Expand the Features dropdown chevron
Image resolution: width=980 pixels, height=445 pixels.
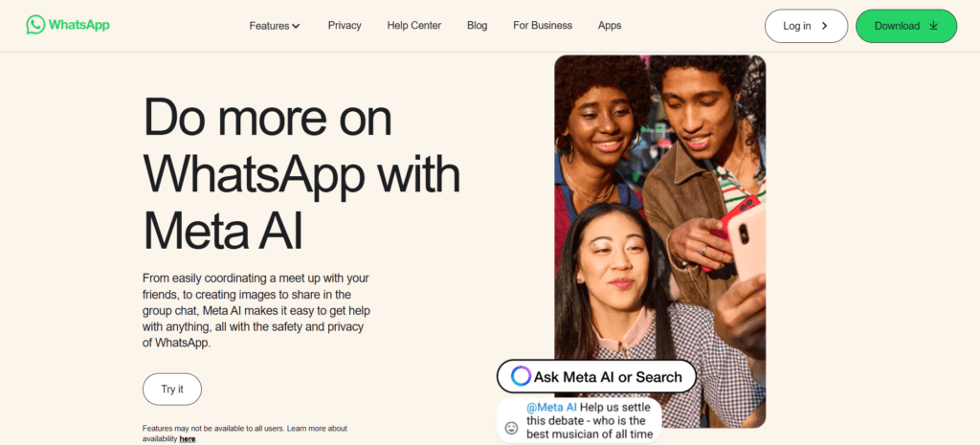[296, 26]
